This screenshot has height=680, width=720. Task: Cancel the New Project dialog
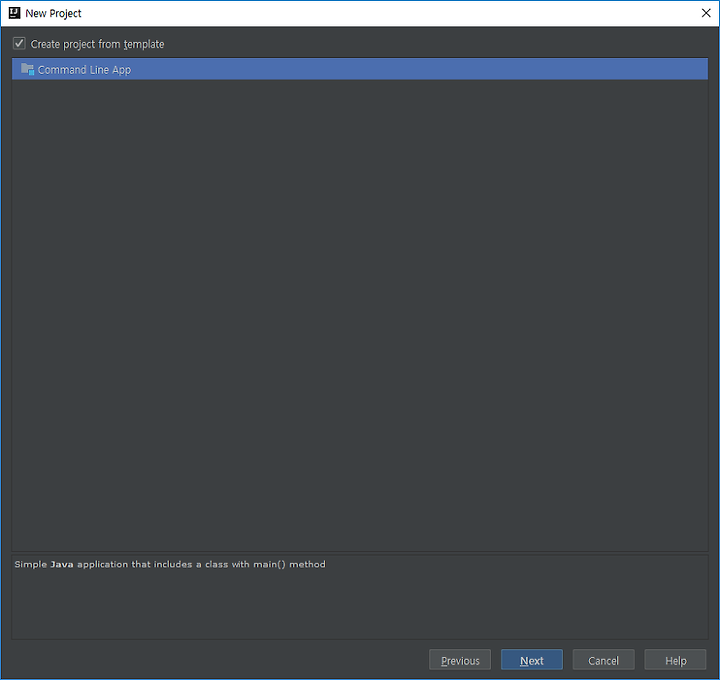tap(603, 660)
